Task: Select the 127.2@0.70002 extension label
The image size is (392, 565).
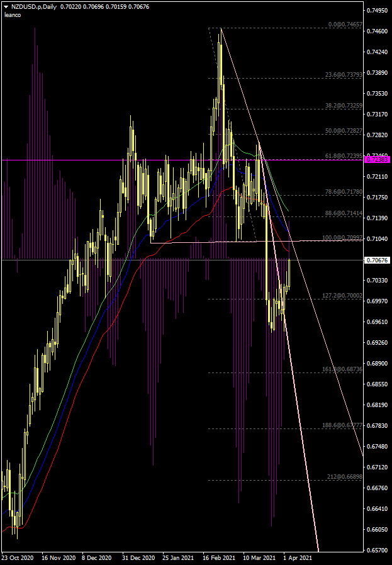Action: click(x=342, y=295)
